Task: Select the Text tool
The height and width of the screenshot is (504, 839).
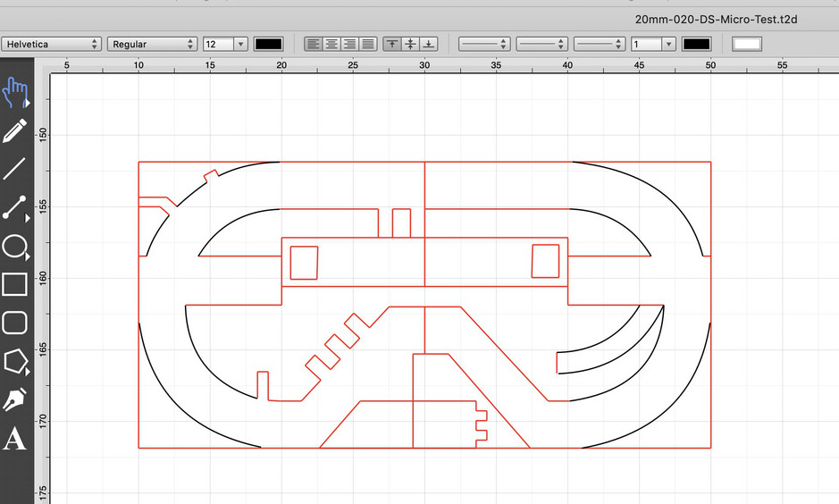Action: 14,439
